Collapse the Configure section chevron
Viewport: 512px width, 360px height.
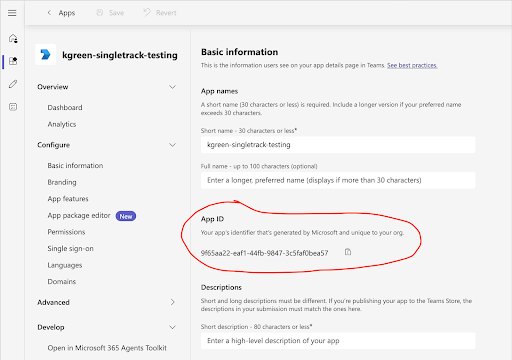pos(172,145)
